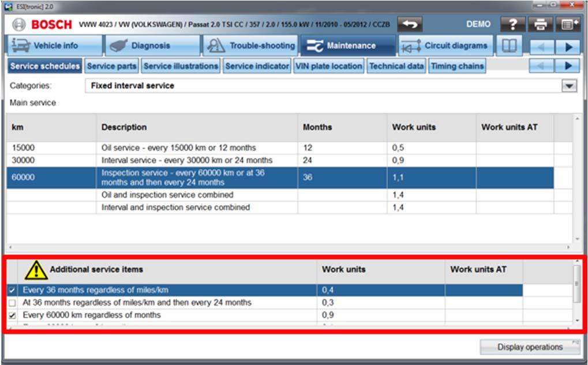
Task: Click the 36 months cell
Action: pos(342,178)
